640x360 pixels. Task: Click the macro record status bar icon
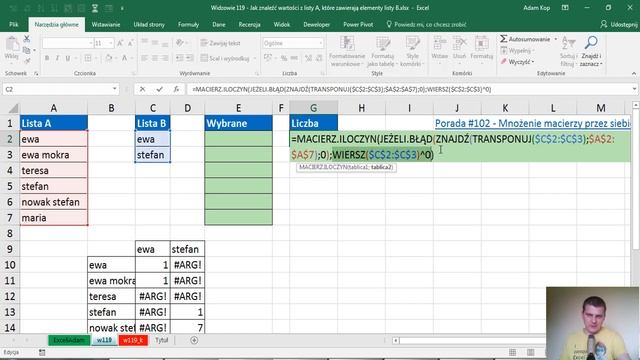point(42,352)
